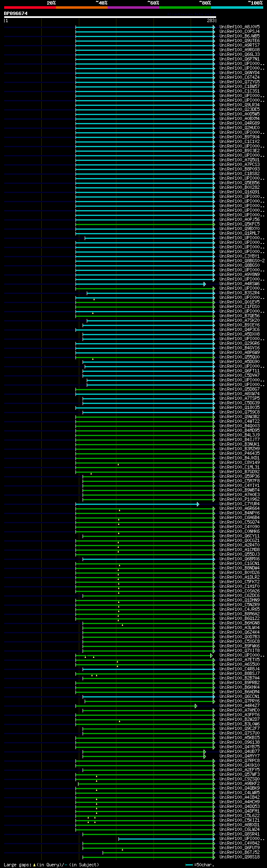Open hit UniRef100_Q18035
The height and width of the screenshot is (868, 267).
(239, 407)
